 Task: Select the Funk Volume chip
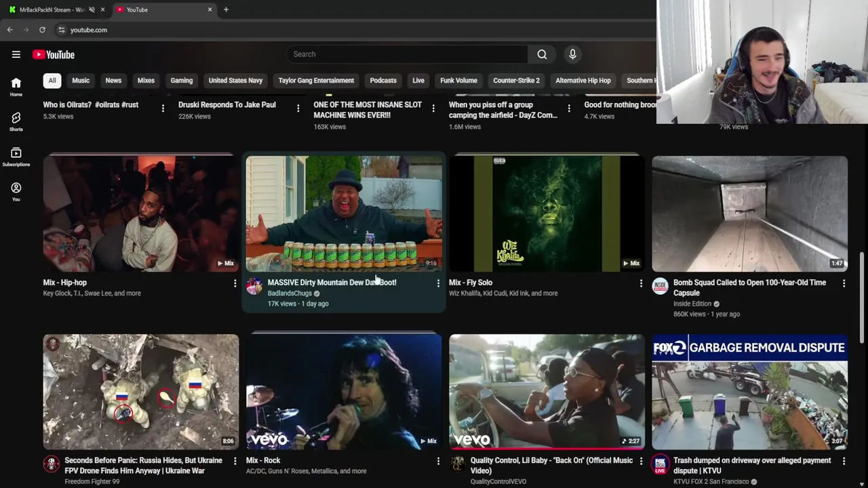458,81
